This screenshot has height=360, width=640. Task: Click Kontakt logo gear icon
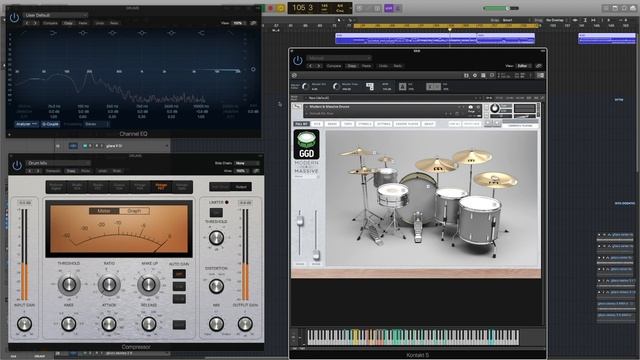click(294, 76)
